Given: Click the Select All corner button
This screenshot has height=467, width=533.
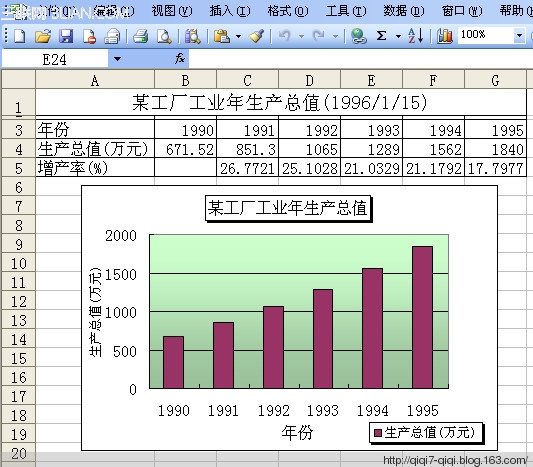Looking at the screenshot, I should pyautogui.click(x=18, y=80).
